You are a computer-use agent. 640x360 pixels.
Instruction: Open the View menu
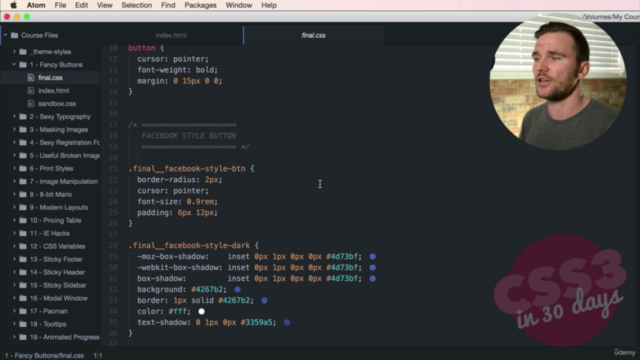(x=104, y=5)
